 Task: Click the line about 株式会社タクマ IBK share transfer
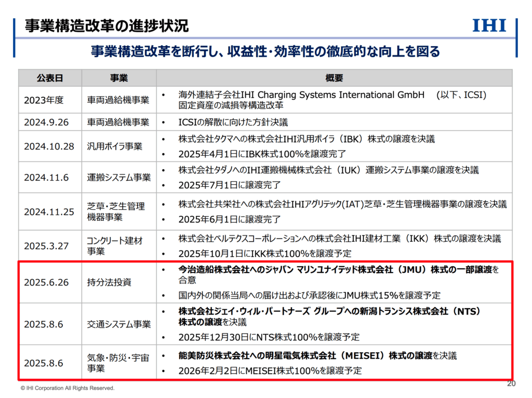(x=307, y=139)
